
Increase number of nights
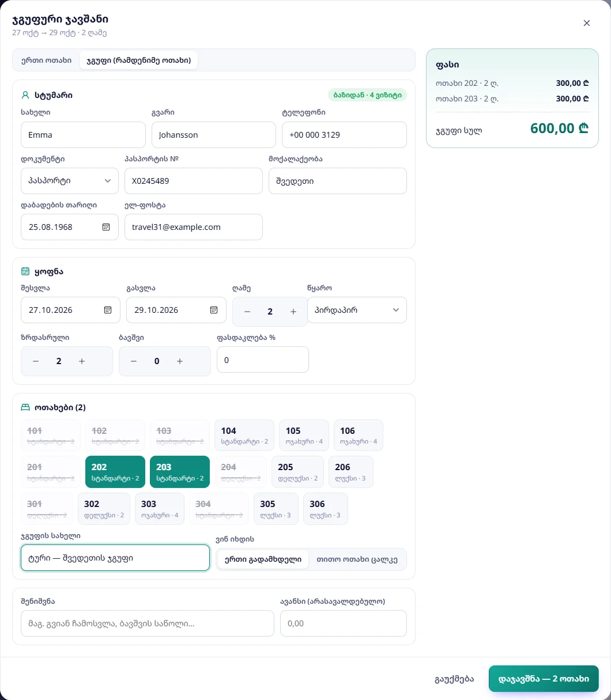[293, 312]
